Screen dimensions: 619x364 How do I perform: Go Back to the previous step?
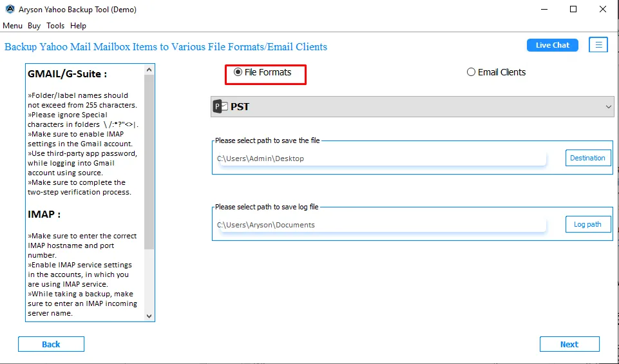tap(51, 344)
